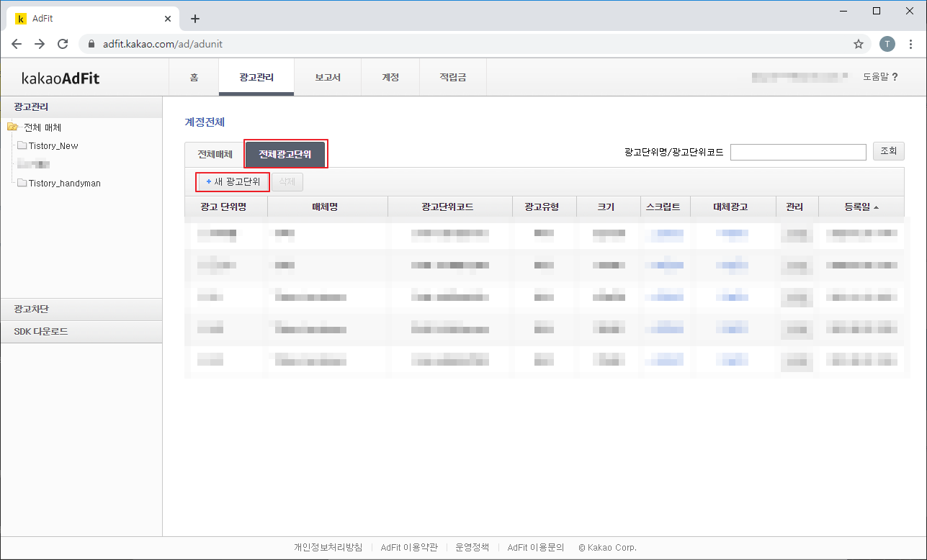Image resolution: width=927 pixels, height=560 pixels.
Task: Bookmark page with the star icon
Action: 859,44
